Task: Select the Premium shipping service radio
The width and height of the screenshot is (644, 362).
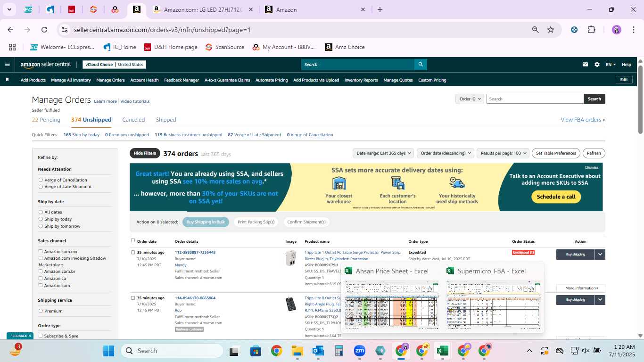Action: click(x=41, y=311)
